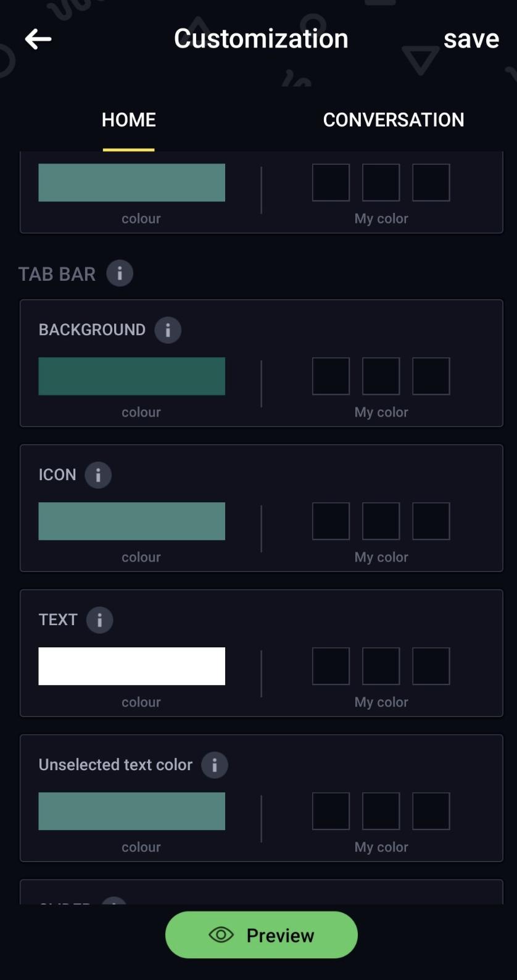The image size is (517, 980).
Task: Tap info icon beside ICON label
Action: pyautogui.click(x=98, y=475)
